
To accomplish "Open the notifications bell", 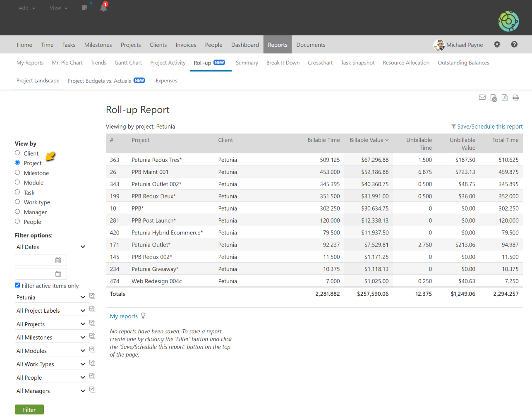I will pos(103,7).
